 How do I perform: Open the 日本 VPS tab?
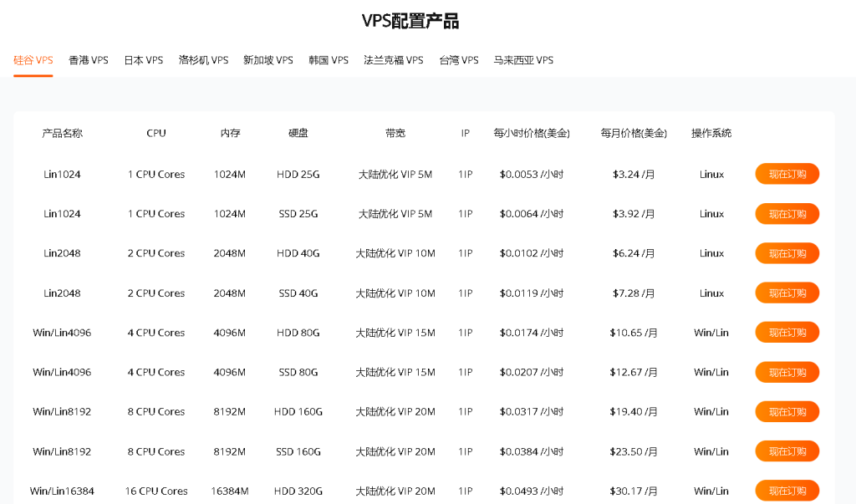click(x=143, y=60)
